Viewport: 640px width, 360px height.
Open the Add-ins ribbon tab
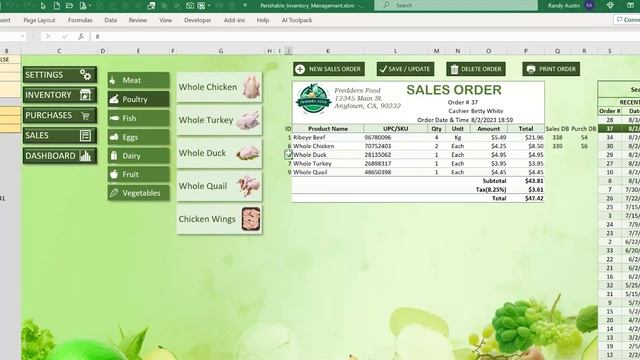click(234, 20)
